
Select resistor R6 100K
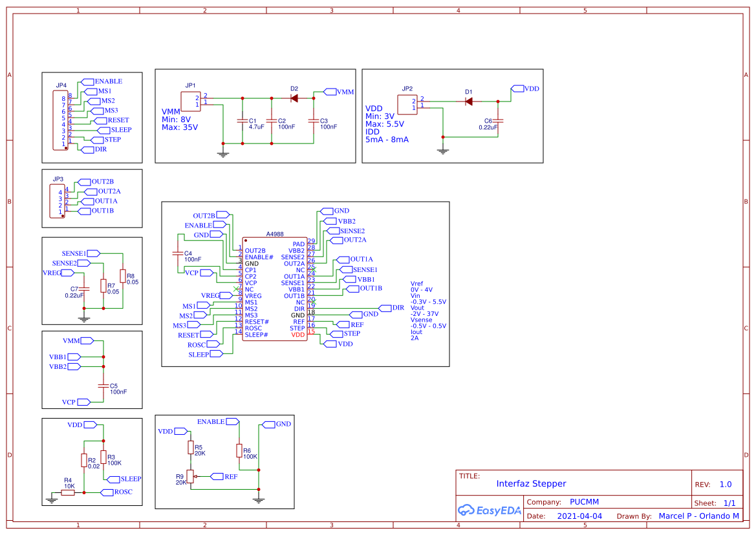239,451
